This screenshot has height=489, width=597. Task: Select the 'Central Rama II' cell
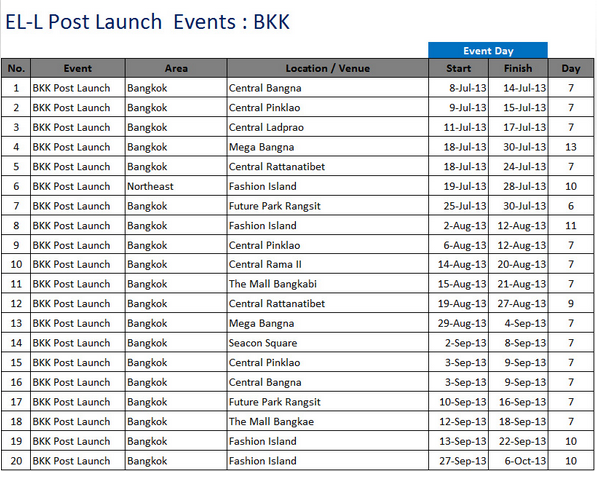[327, 264]
